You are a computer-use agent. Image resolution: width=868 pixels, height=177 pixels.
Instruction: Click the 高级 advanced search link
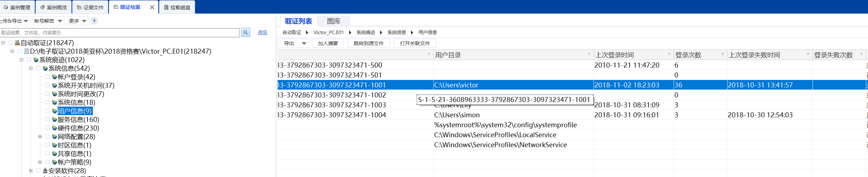coord(262,32)
